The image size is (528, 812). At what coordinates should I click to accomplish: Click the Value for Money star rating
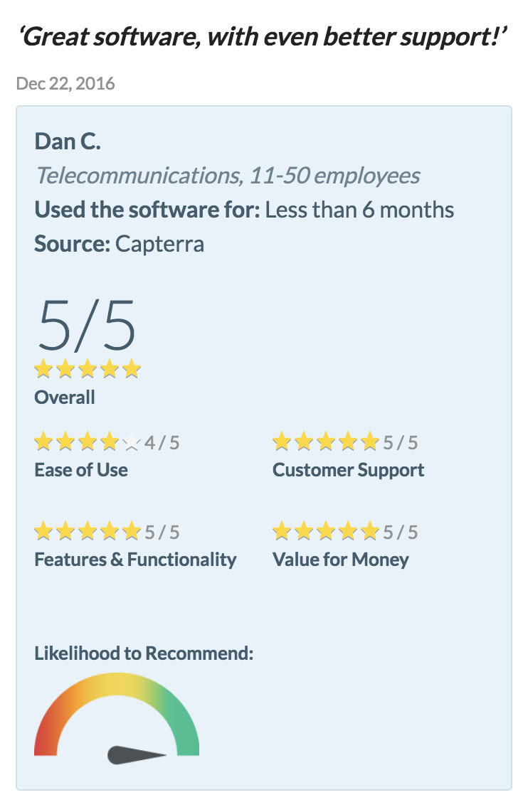(326, 531)
